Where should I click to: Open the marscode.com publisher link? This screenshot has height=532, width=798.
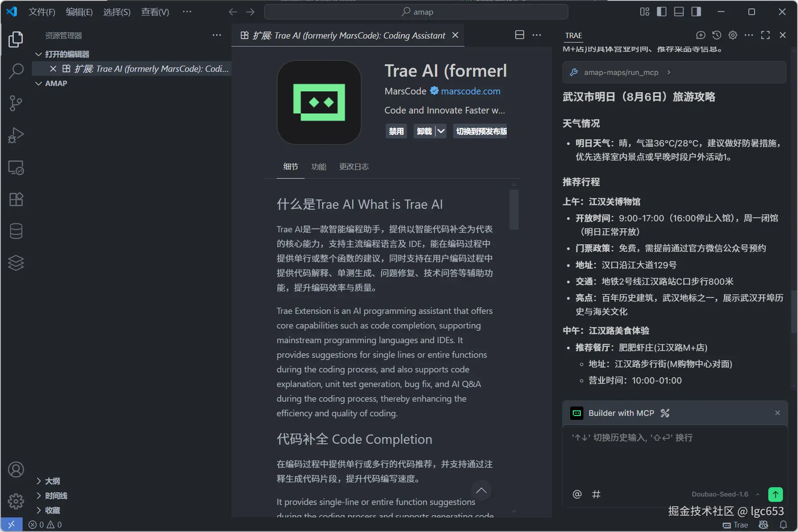pyautogui.click(x=470, y=91)
